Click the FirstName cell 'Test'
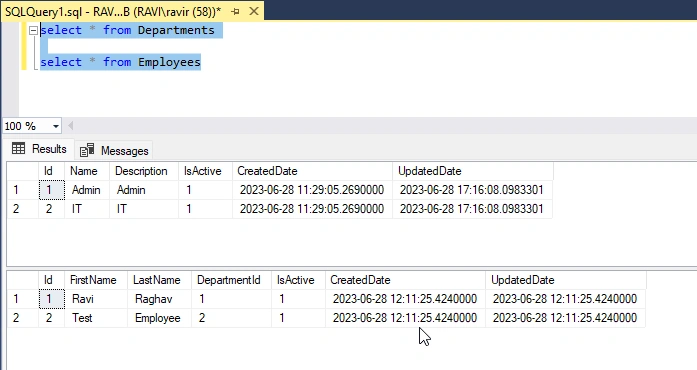Screen dimensions: 697x370 [96, 318]
